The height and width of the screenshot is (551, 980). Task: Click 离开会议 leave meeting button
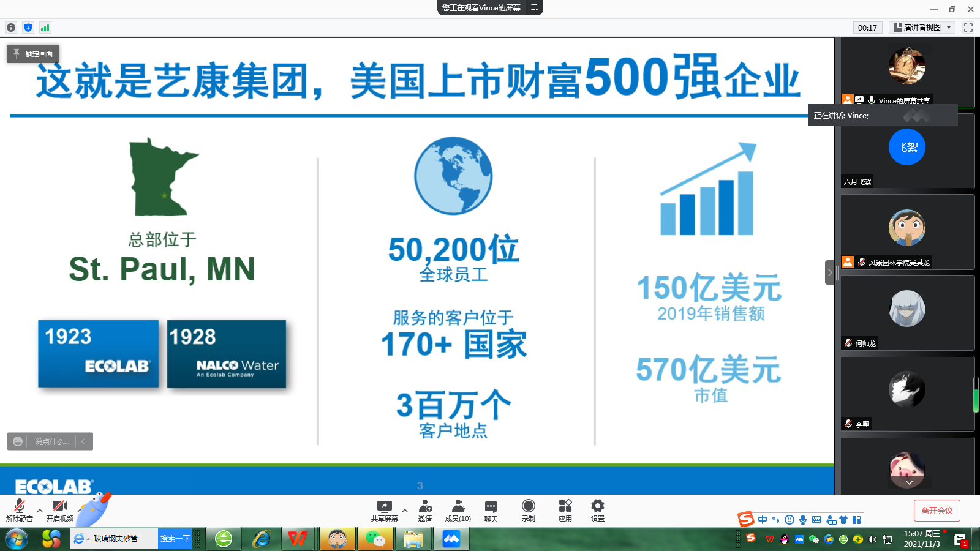coord(937,511)
